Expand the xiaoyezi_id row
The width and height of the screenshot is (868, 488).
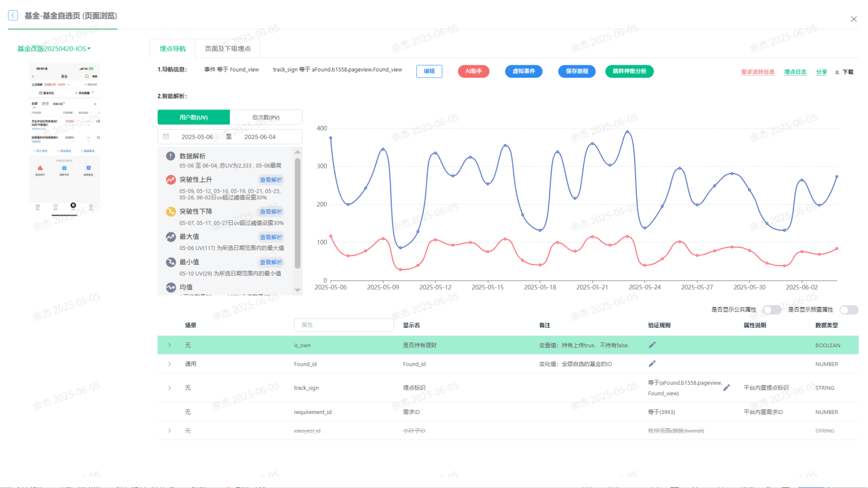[x=169, y=431]
